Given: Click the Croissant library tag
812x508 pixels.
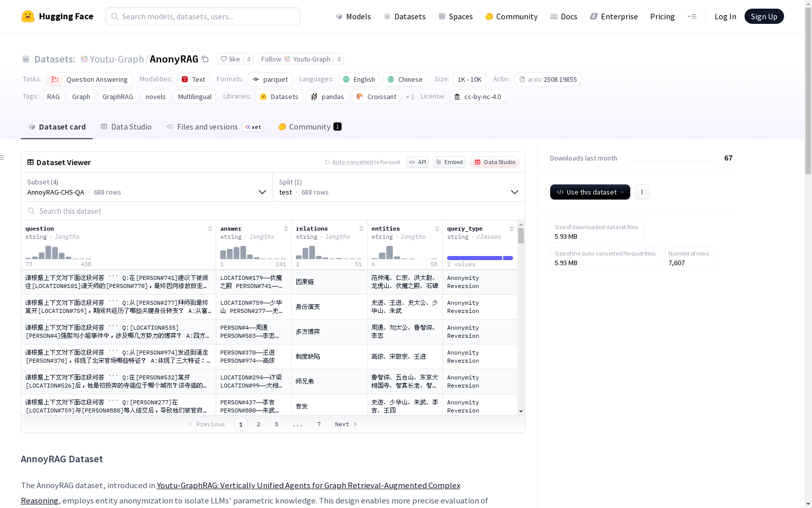Looking at the screenshot, I should coord(377,97).
